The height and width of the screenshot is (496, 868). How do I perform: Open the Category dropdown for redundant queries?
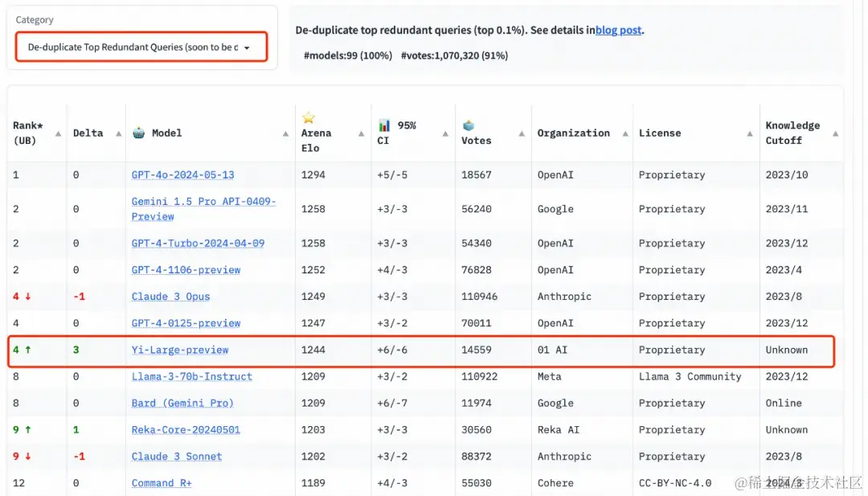point(141,47)
